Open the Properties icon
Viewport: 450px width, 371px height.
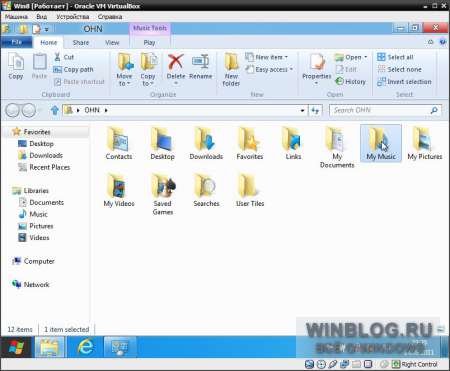click(x=316, y=62)
